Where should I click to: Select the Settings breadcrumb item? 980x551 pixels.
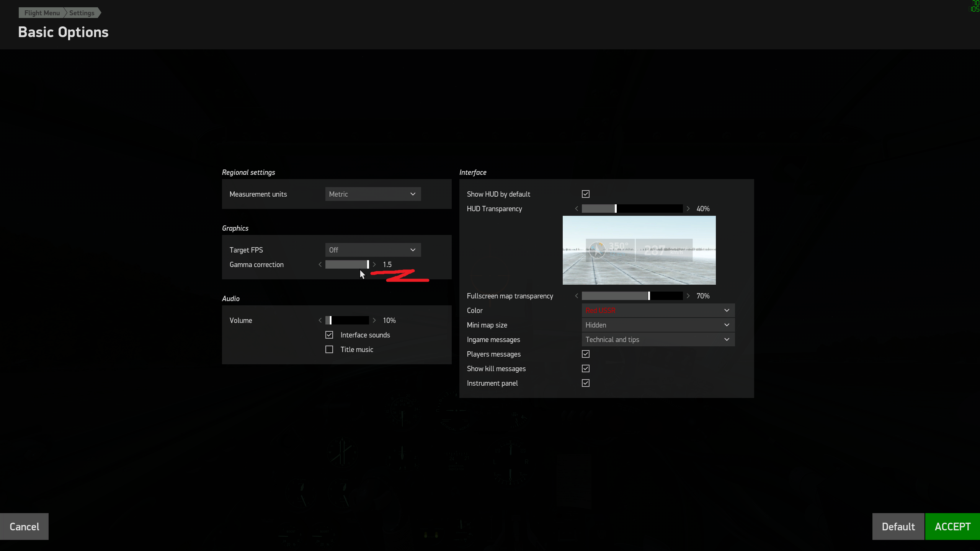[x=82, y=13]
